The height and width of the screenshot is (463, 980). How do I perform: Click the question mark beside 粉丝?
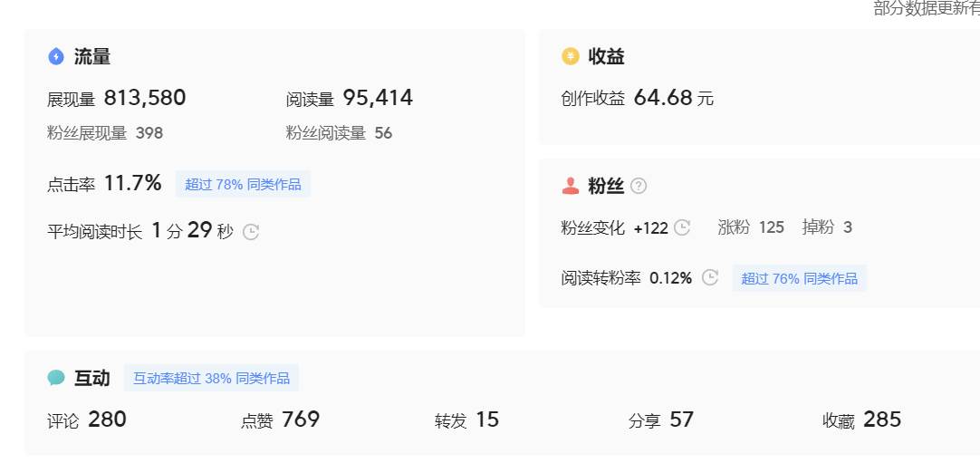pyautogui.click(x=639, y=186)
